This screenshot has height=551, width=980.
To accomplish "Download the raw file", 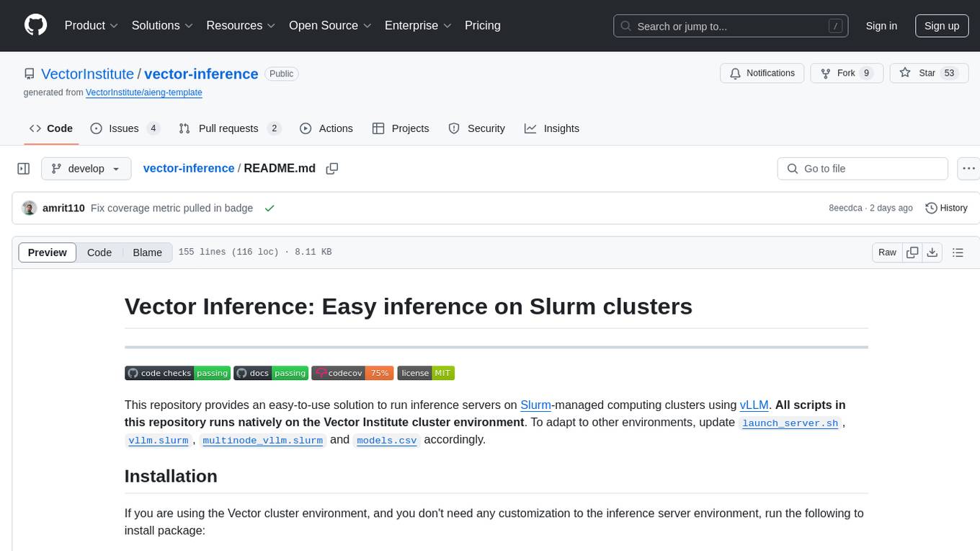I will pos(932,252).
